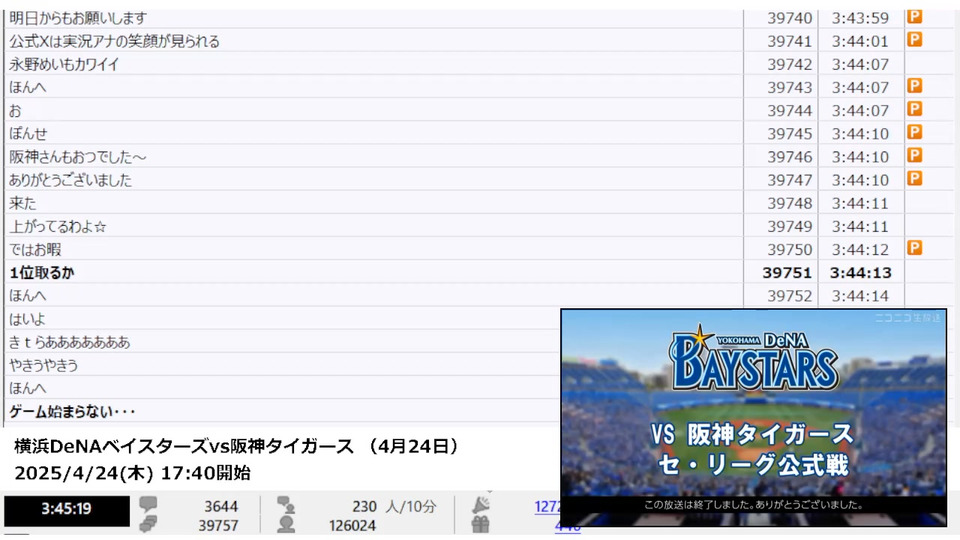Click the party cracker icon in status bar
The height and width of the screenshot is (540, 960).
click(x=481, y=503)
